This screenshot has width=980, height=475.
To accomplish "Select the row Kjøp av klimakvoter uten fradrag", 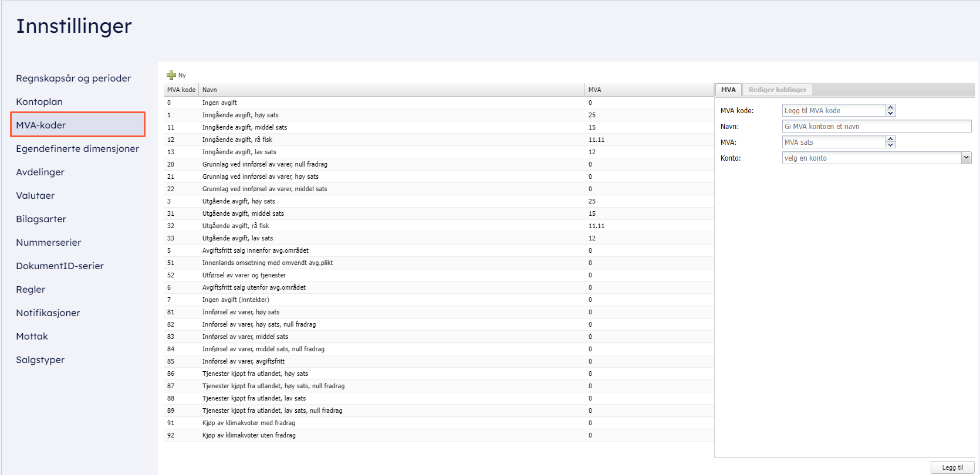I will point(249,435).
